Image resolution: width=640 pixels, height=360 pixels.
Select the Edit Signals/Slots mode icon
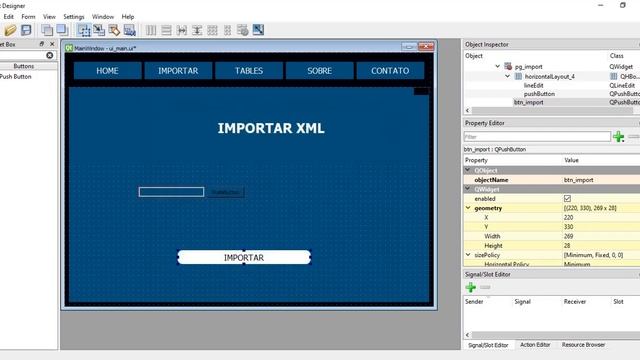point(99,30)
